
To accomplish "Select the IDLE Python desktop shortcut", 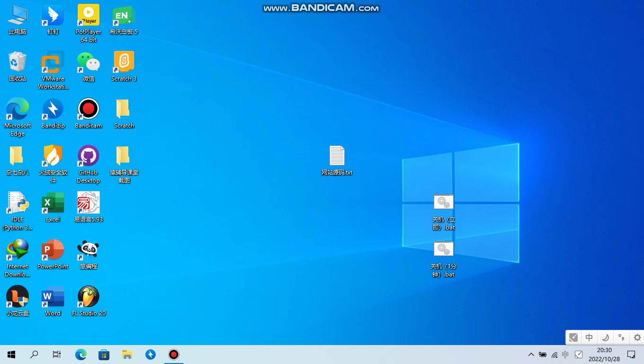I will click(18, 203).
